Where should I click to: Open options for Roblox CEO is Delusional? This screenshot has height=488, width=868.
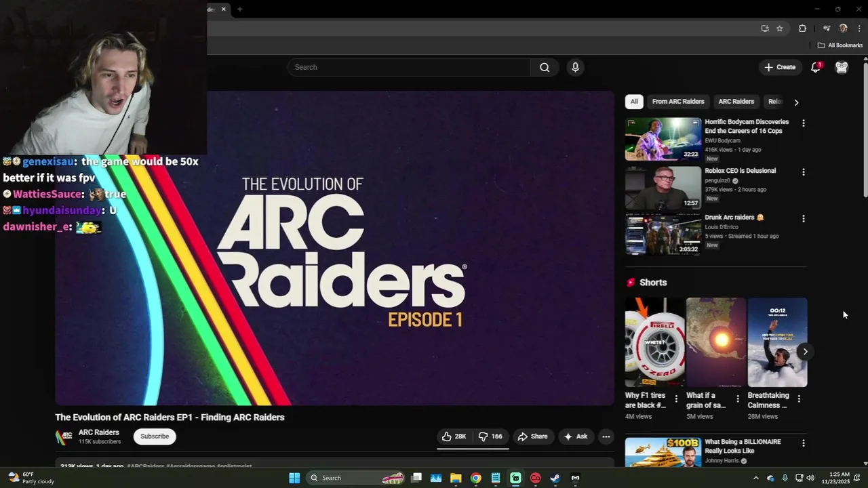click(x=804, y=172)
